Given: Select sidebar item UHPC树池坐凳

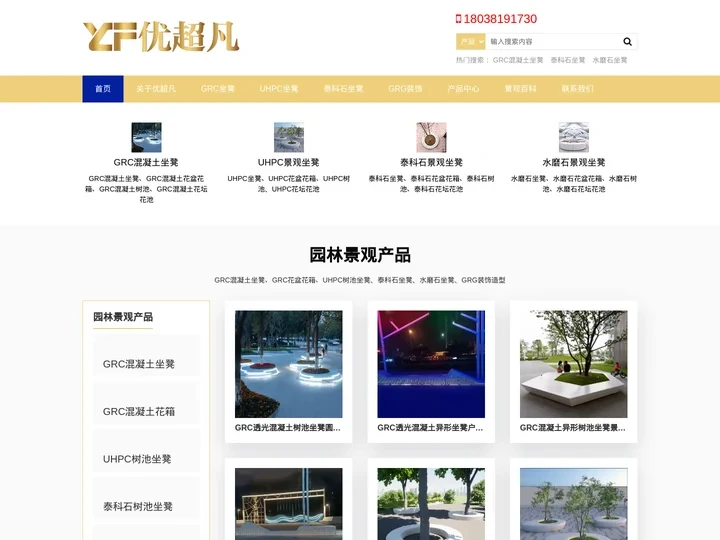Looking at the screenshot, I should [x=146, y=451].
